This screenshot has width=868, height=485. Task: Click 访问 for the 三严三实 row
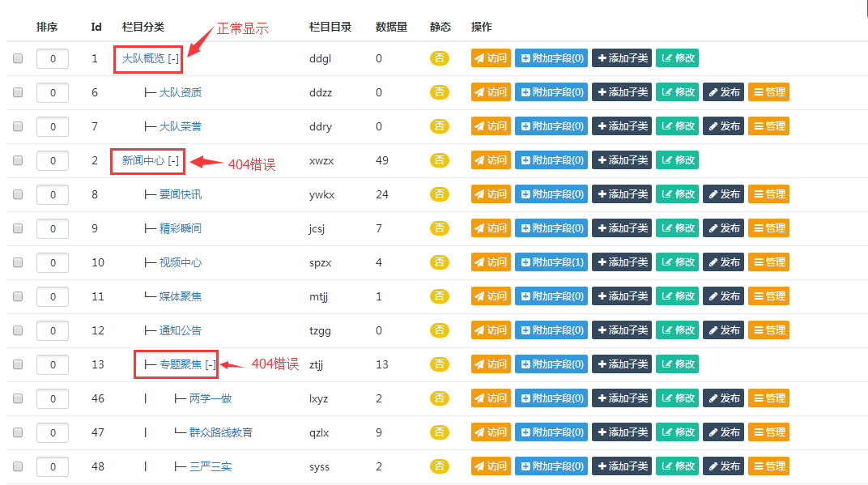pyautogui.click(x=491, y=466)
